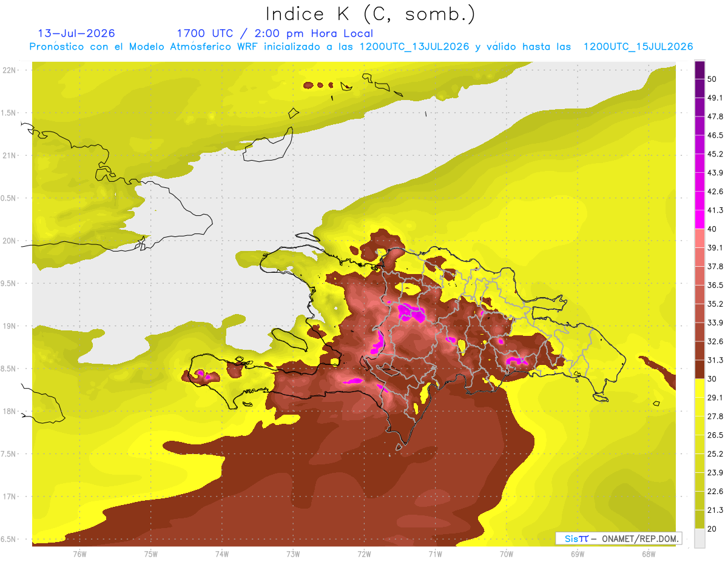Click latitude label "21N"
The width and height of the screenshot is (728, 562).
click(x=10, y=156)
